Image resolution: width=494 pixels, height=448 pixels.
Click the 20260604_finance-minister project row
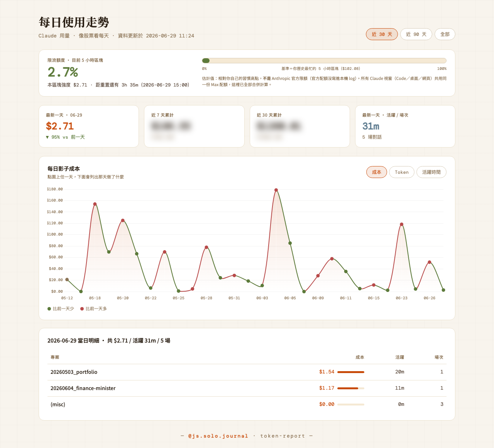(247, 388)
